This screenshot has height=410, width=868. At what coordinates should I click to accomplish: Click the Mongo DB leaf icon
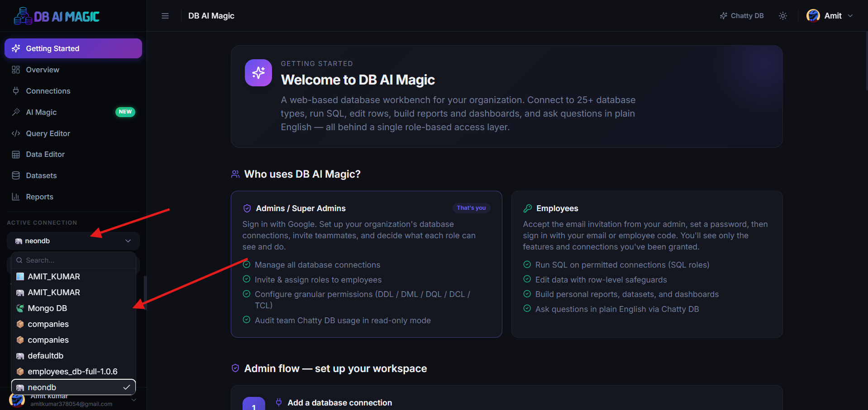(x=20, y=308)
